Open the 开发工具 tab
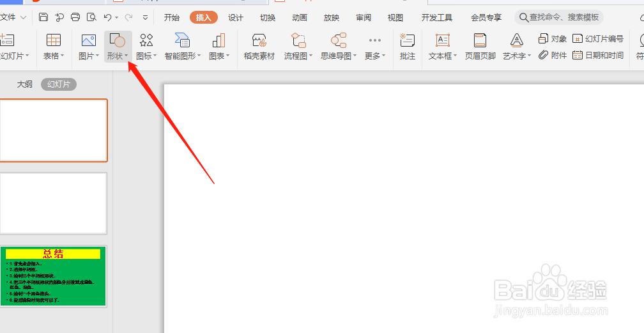Viewport: 644px width, 333px height. click(437, 17)
